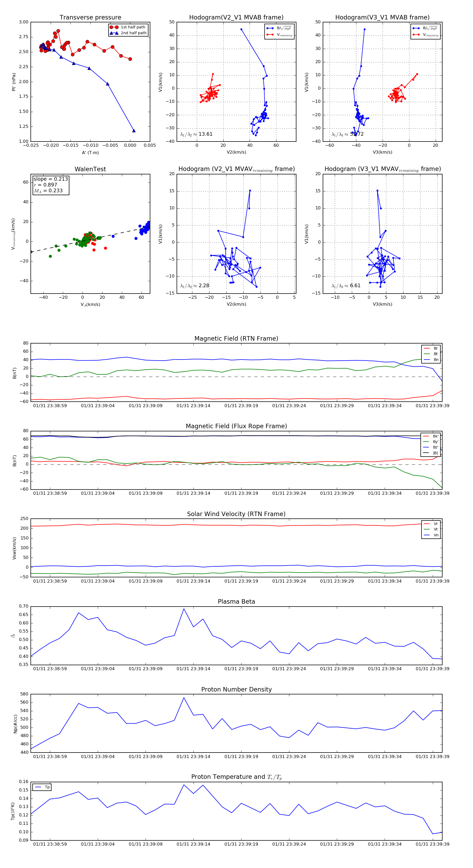Select the 'Vr' legend entry
Screen dimensions: 473x868
point(431,524)
